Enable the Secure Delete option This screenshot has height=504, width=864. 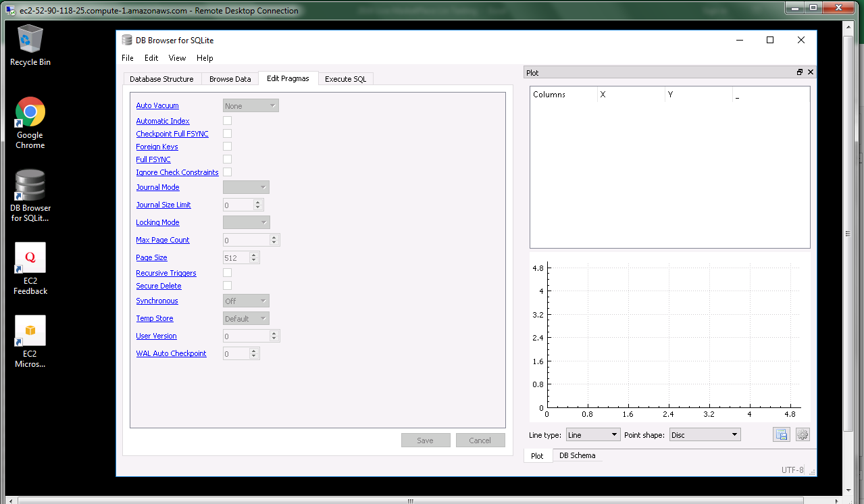coord(227,285)
